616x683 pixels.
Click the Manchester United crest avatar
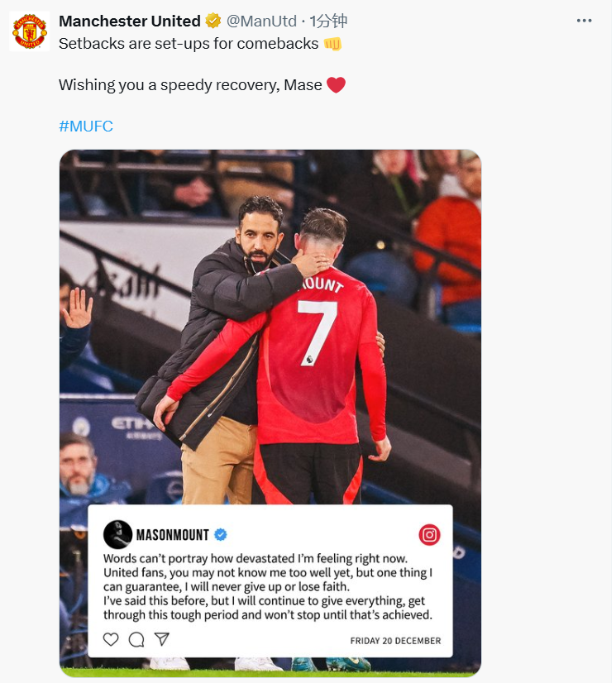coord(30,31)
